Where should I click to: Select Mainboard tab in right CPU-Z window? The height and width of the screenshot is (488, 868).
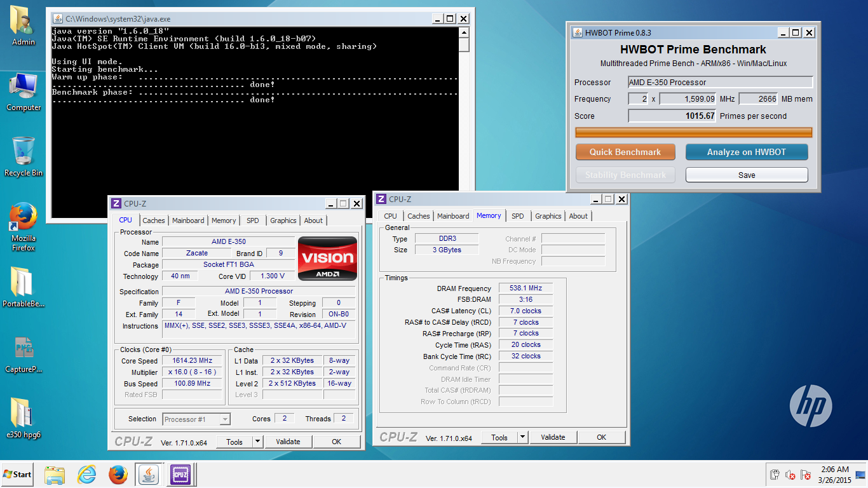click(x=454, y=216)
